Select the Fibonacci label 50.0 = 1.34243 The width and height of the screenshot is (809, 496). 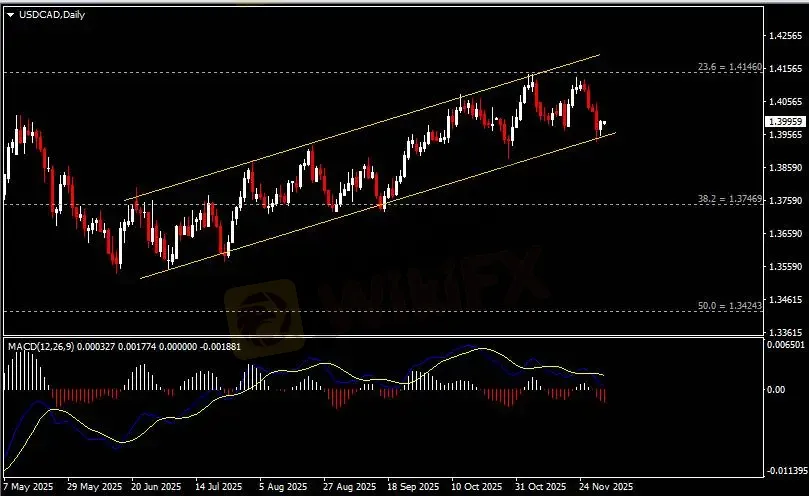(730, 306)
